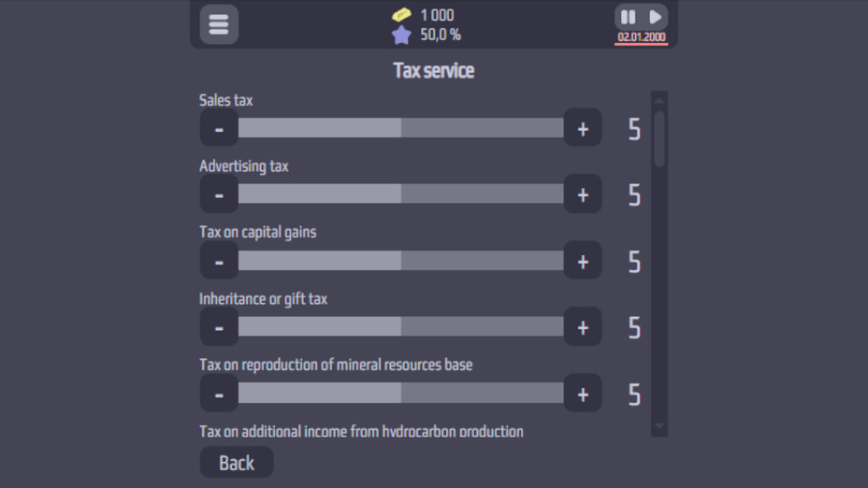Viewport: 868px width, 488px height.
Task: Increase mineral resources base reproduction tax
Action: [583, 394]
